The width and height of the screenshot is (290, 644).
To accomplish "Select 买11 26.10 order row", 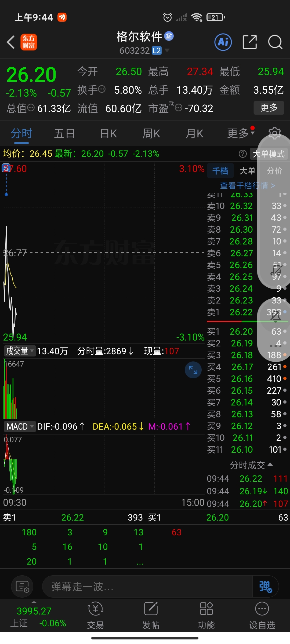I will point(247,449).
